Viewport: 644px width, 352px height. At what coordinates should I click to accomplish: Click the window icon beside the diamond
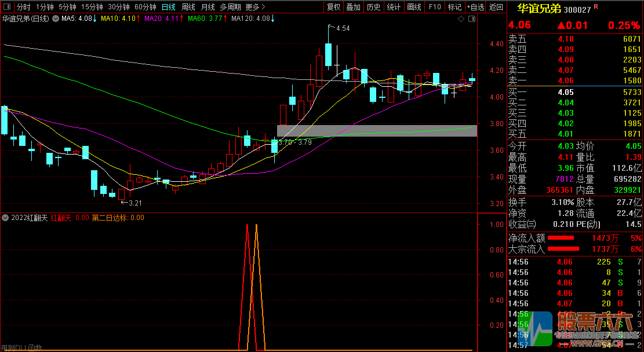(471, 19)
